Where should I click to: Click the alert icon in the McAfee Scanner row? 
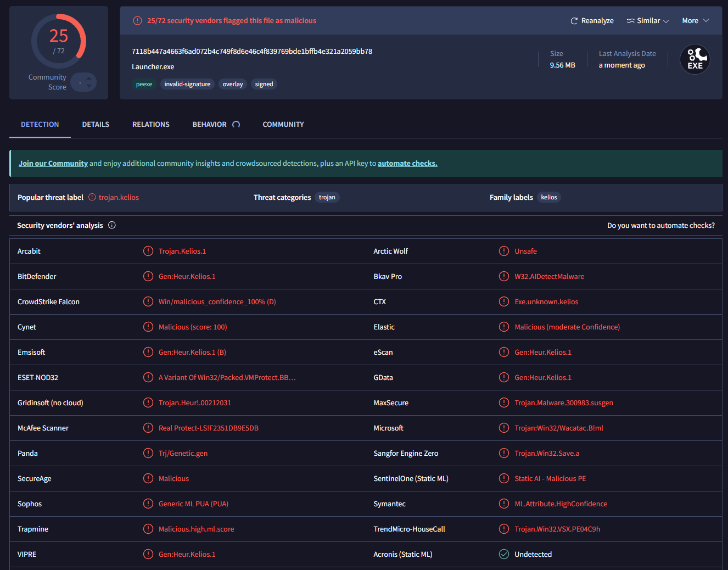click(x=148, y=428)
